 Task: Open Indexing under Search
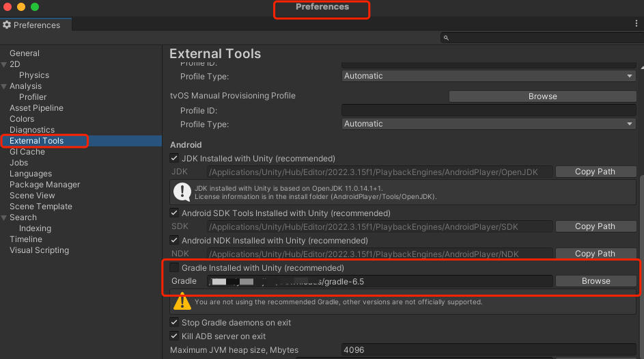[x=35, y=228]
